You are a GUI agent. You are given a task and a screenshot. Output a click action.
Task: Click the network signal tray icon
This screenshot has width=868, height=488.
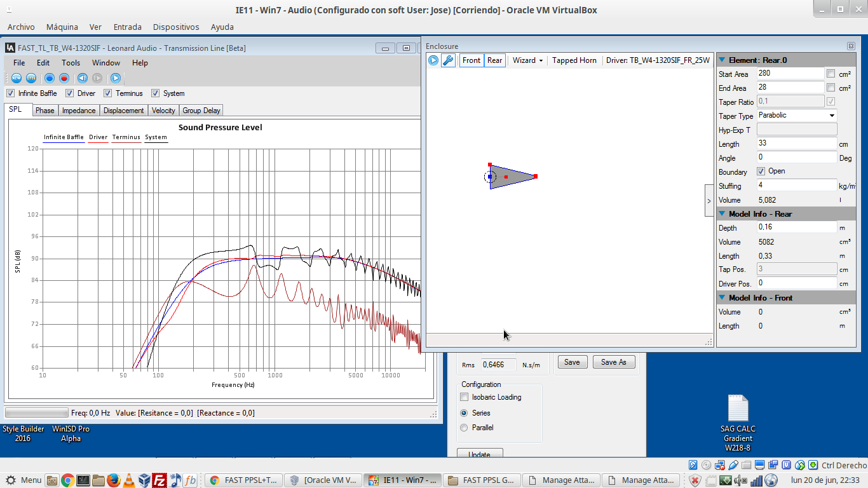pyautogui.click(x=756, y=480)
